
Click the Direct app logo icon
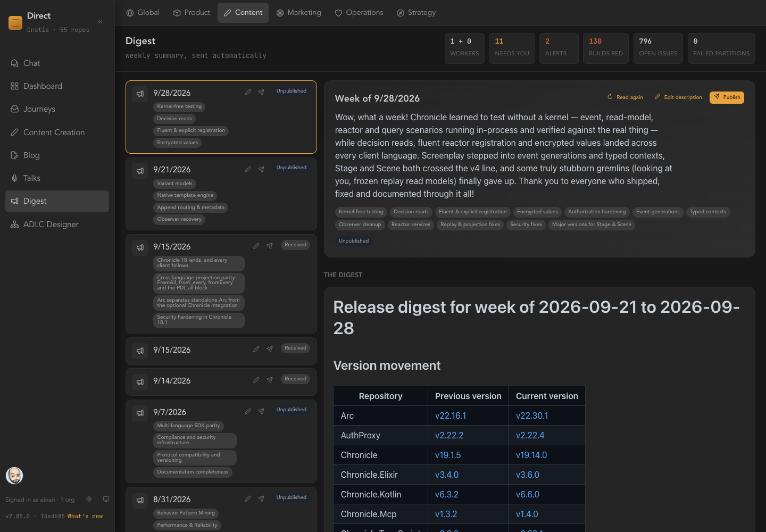point(15,23)
